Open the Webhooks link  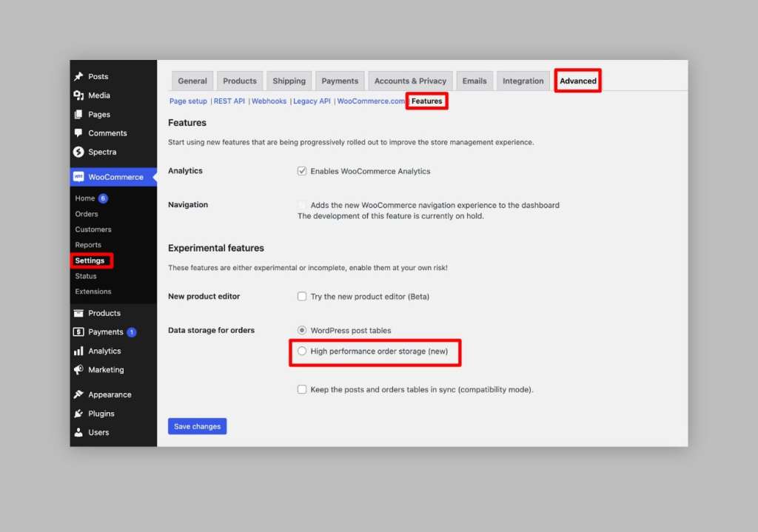269,101
